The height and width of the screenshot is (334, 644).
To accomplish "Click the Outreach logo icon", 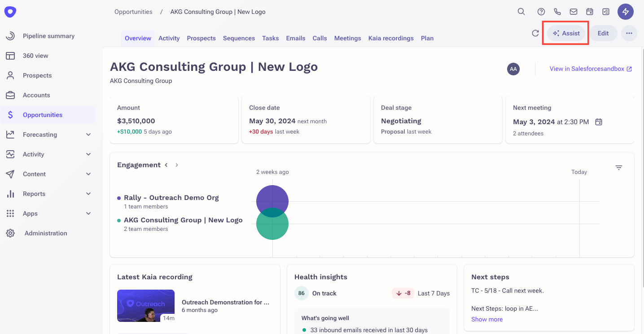I will [10, 12].
